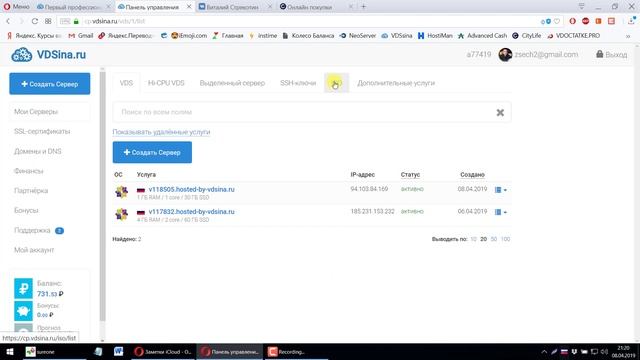Select IP address 94.103.84.169
This screenshot has height=360, width=640.
point(369,189)
